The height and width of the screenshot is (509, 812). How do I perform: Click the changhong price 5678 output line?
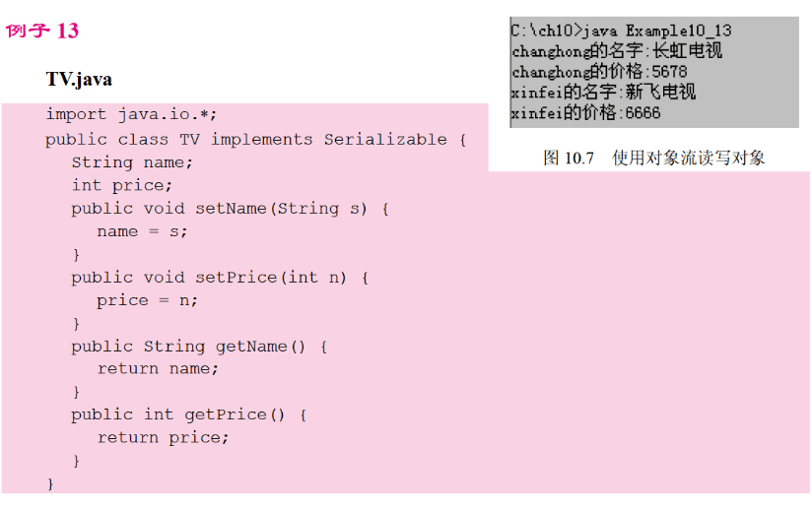click(599, 72)
